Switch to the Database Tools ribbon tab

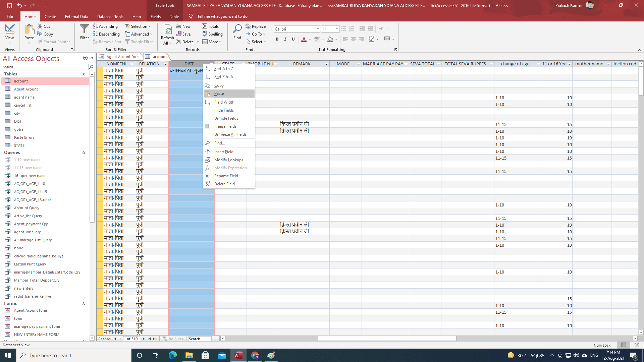110,16
